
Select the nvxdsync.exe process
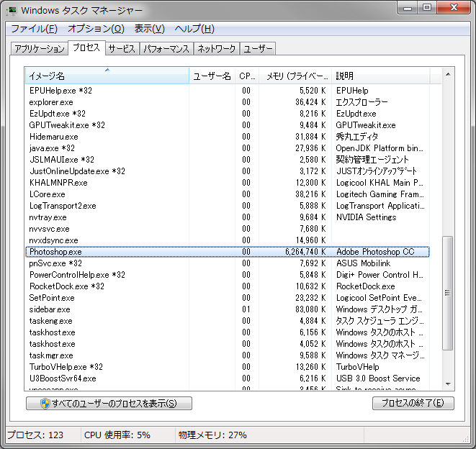click(228, 240)
